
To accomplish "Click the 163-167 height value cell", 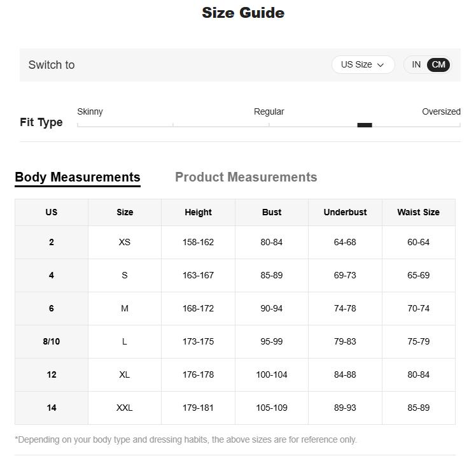I will click(198, 275).
